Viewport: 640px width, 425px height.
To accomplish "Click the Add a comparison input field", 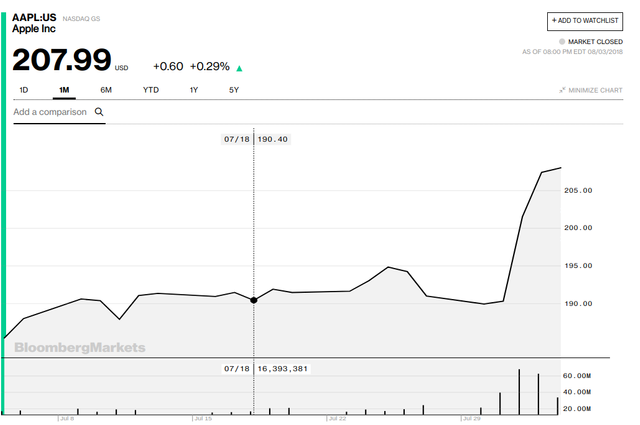I will [x=59, y=112].
